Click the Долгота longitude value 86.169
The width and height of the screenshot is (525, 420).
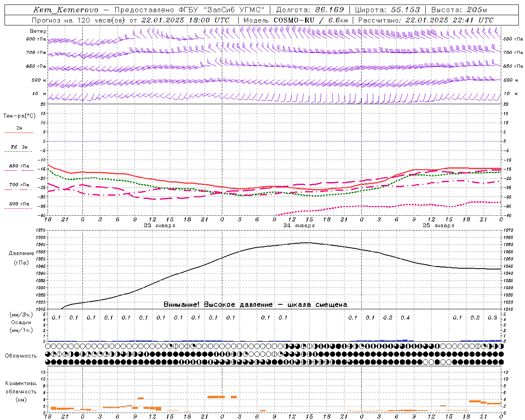pos(330,10)
